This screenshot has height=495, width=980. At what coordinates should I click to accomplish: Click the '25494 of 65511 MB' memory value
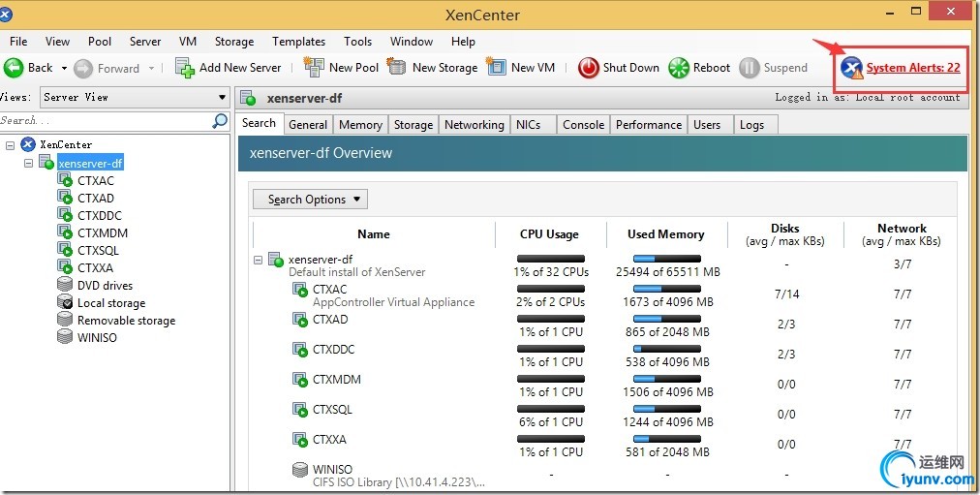pos(667,272)
